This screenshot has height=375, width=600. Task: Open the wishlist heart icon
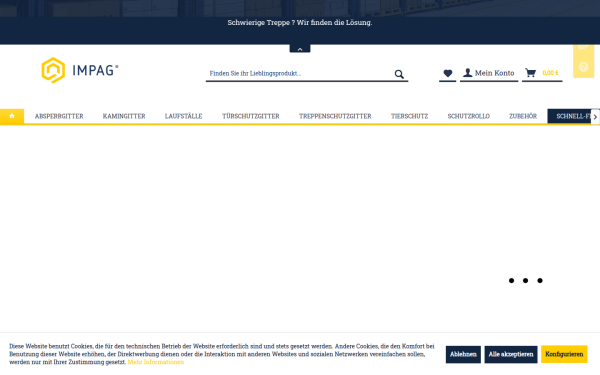coord(448,73)
